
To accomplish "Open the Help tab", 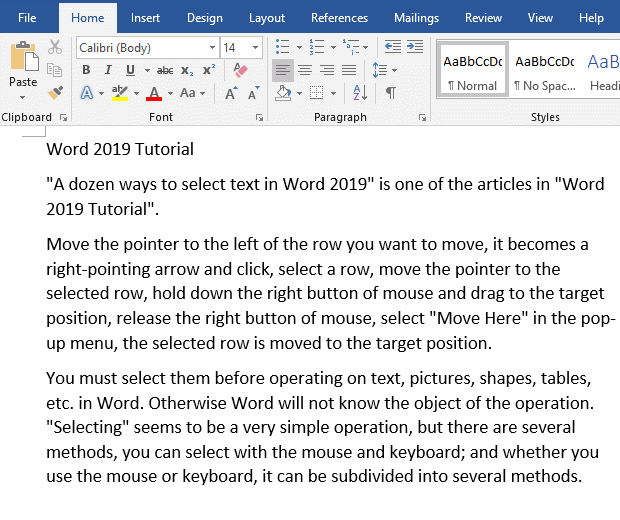I will coord(591,18).
